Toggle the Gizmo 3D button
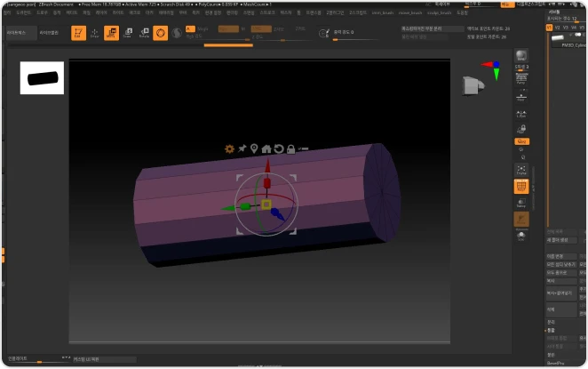The image size is (588, 369). [161, 33]
